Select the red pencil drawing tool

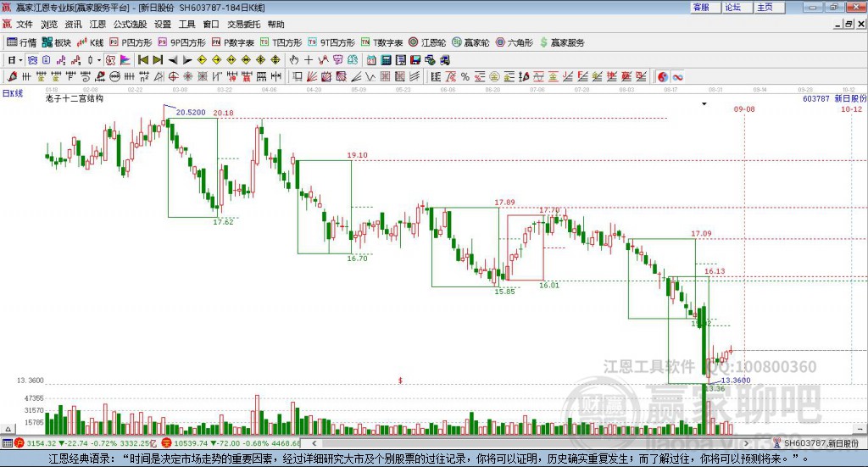pyautogui.click(x=12, y=76)
